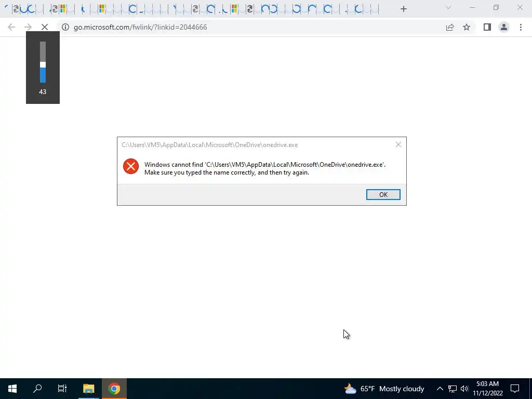532x399 pixels.
Task: Open Task View from the taskbar
Action: point(62,389)
